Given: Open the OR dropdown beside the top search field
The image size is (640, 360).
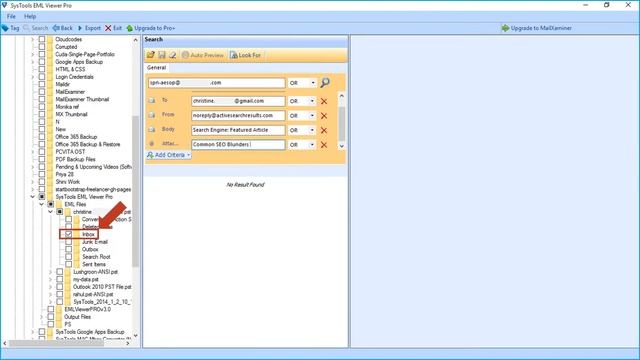Looking at the screenshot, I should [313, 83].
